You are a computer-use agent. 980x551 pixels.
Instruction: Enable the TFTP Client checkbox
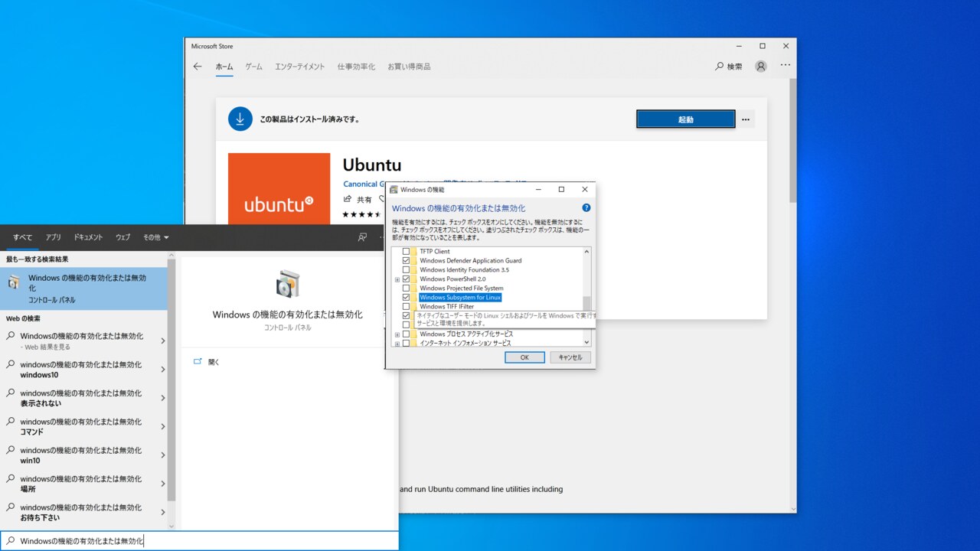click(407, 252)
